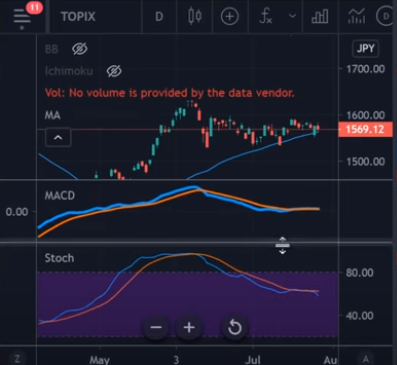Image resolution: width=397 pixels, height=365 pixels.
Task: Select the Stoch indicator label
Action: coord(59,258)
